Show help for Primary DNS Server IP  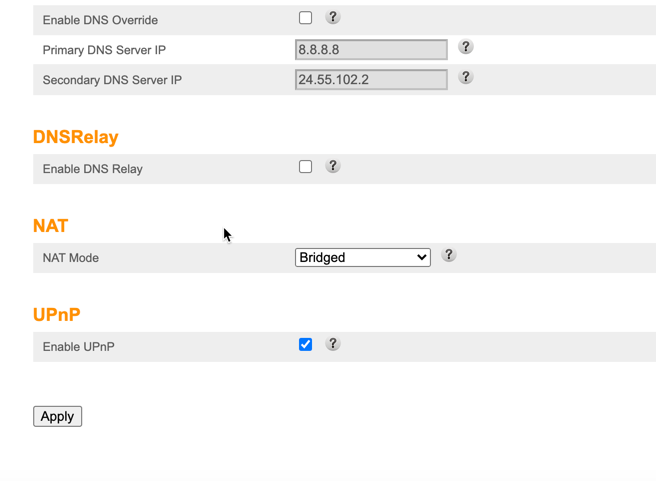tap(465, 47)
